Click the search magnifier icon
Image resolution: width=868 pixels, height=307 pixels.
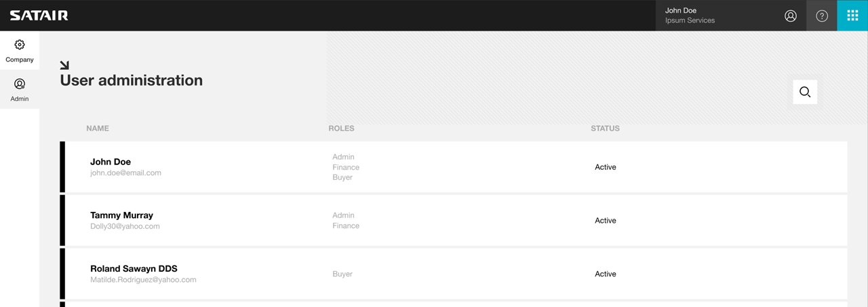click(x=805, y=92)
